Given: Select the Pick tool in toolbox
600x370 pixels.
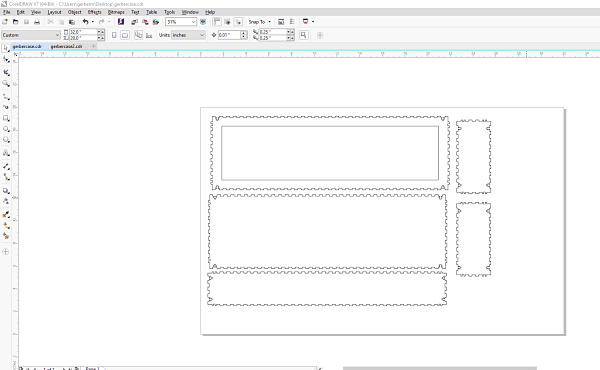Looking at the screenshot, I should coord(5,49).
